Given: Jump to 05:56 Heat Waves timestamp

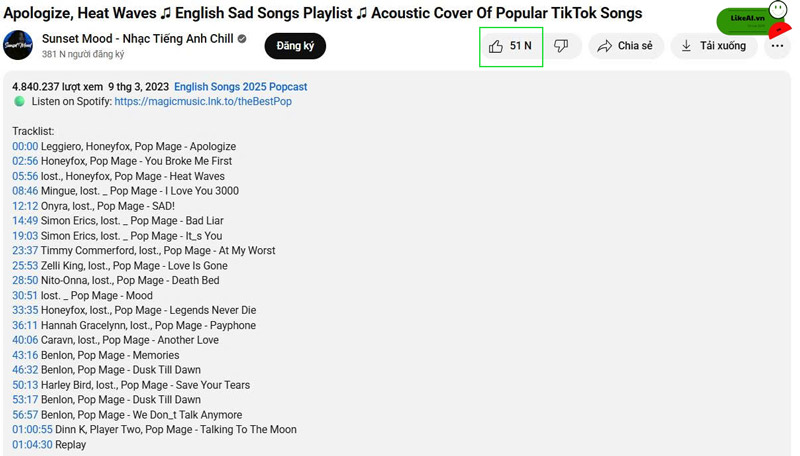Looking at the screenshot, I should (x=25, y=176).
